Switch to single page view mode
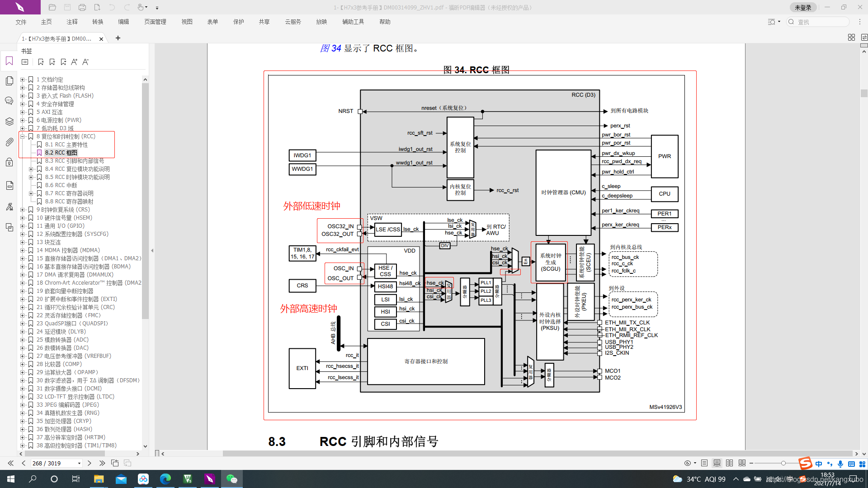The image size is (868, 488). [x=704, y=463]
